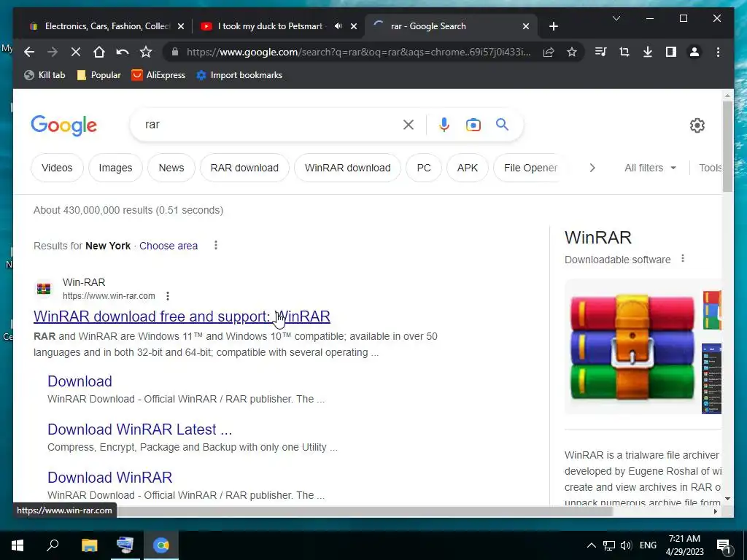
Task: Open the Windows Start menu
Action: [18, 545]
